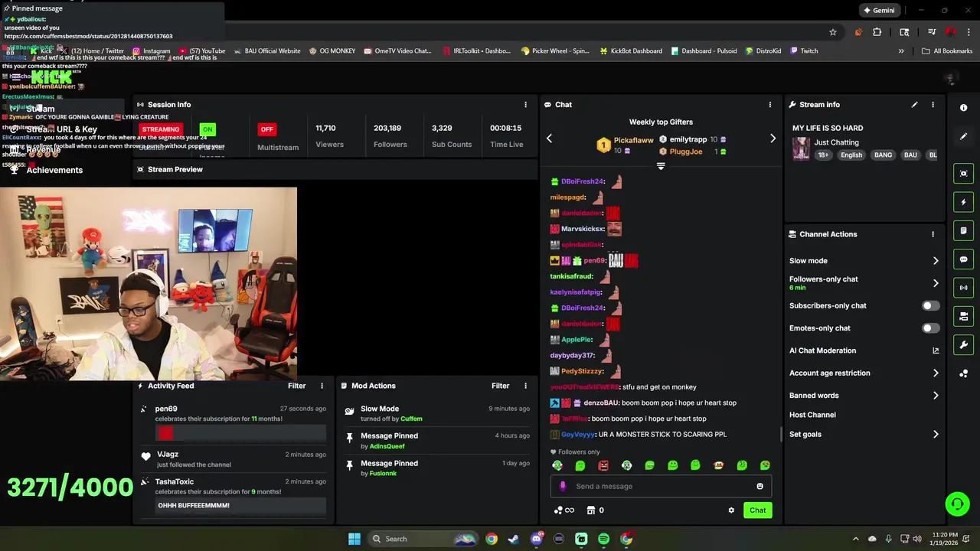Image resolution: width=980 pixels, height=551 pixels.
Task: Toggle Subscribers-only chat switch
Action: [930, 305]
